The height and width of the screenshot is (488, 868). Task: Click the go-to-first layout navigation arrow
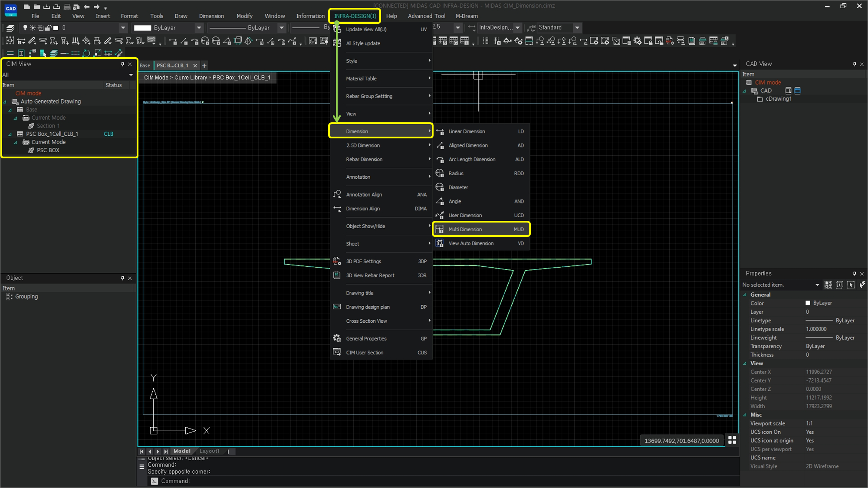click(x=141, y=452)
